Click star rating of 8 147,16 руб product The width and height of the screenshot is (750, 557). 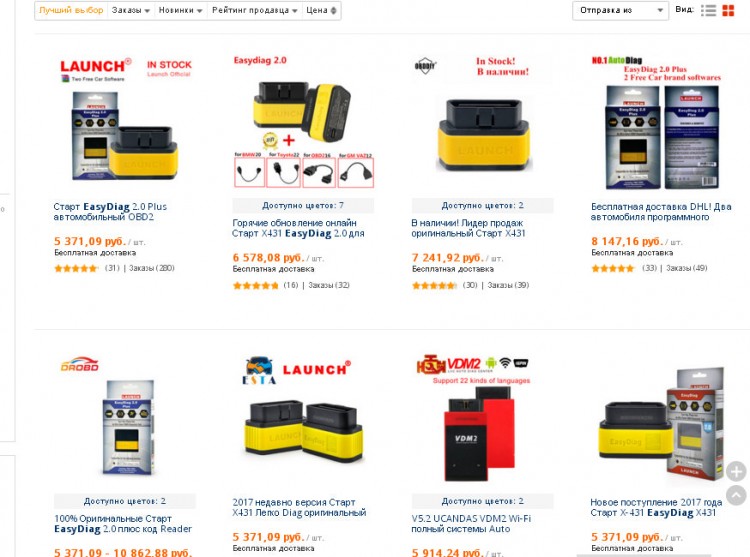click(x=614, y=268)
